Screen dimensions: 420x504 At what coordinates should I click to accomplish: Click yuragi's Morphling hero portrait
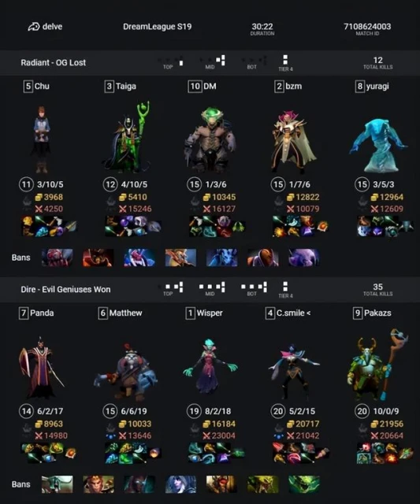(x=378, y=145)
